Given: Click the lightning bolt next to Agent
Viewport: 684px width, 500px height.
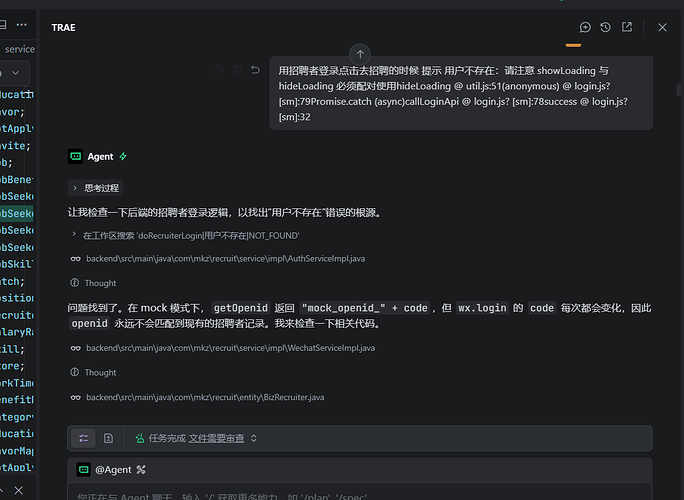Looking at the screenshot, I should (x=123, y=156).
